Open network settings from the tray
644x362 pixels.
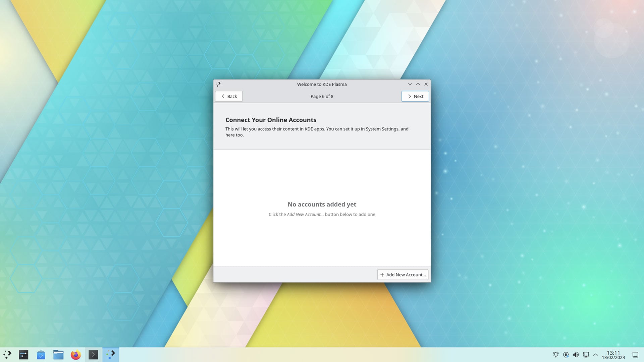[586, 355]
